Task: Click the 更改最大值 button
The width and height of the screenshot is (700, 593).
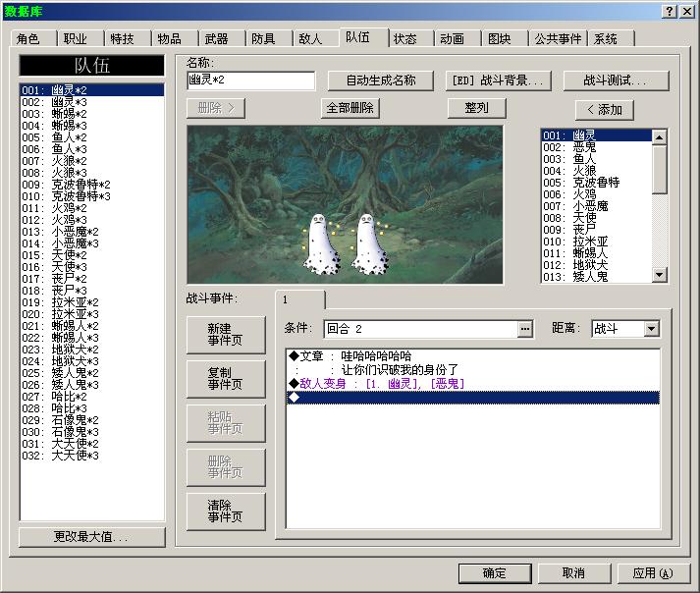Action: coord(91,537)
